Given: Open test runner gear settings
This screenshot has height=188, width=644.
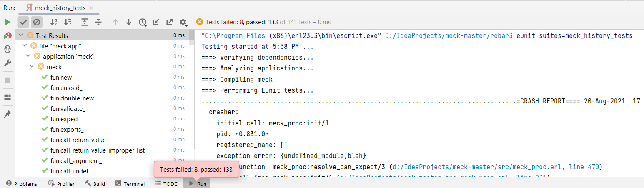Looking at the screenshot, I should [183, 22].
